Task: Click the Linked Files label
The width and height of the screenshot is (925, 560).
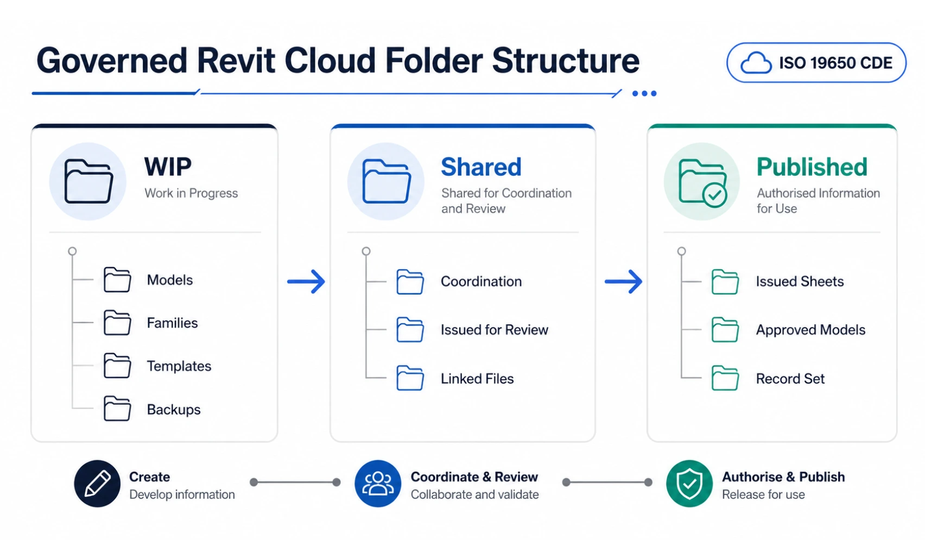Action: tap(477, 379)
